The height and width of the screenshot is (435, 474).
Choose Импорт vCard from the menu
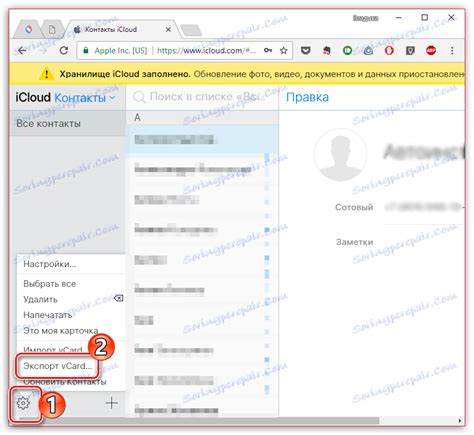click(x=53, y=349)
